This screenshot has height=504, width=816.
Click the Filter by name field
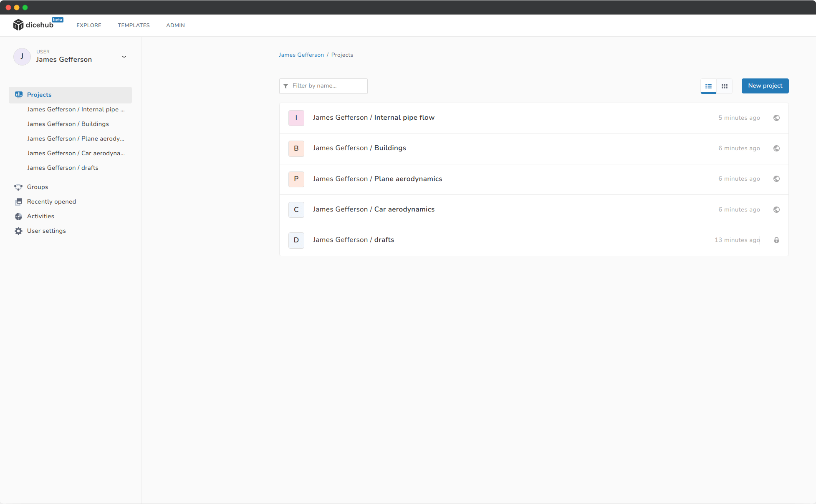[323, 86]
